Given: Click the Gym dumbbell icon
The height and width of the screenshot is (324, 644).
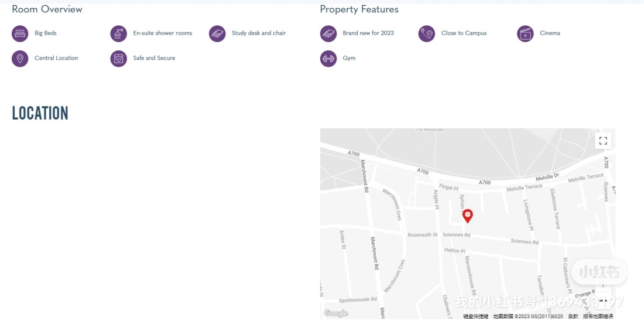Looking at the screenshot, I should (x=328, y=59).
